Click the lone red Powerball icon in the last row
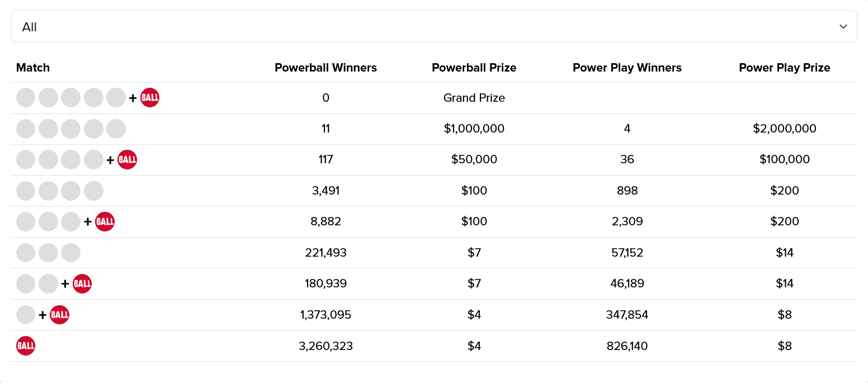 coord(26,346)
